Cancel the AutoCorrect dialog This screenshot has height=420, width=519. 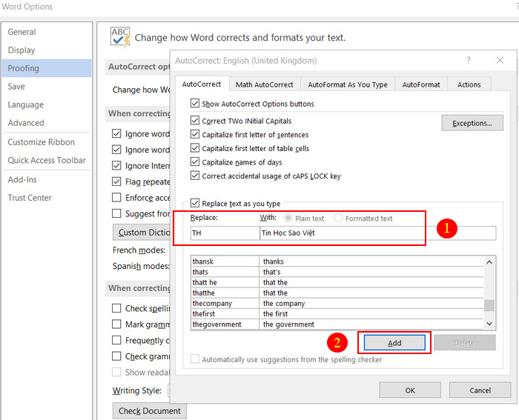coord(480,390)
